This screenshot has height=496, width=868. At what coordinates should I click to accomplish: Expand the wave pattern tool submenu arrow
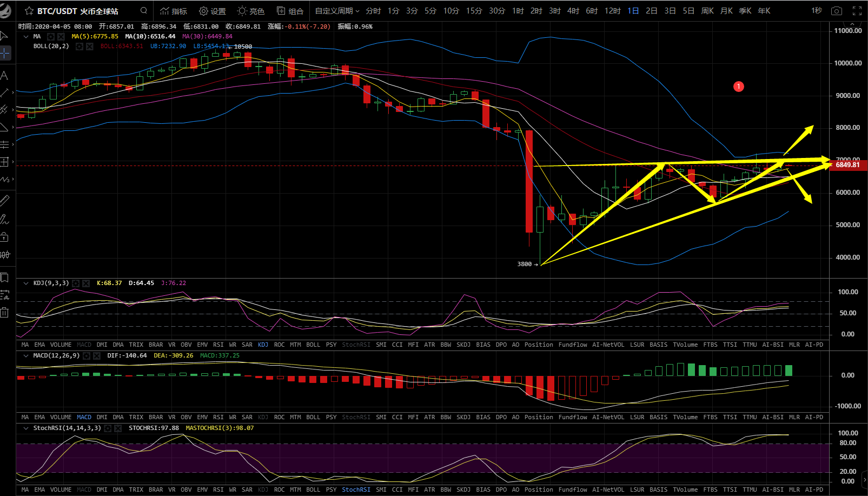[x=12, y=179]
